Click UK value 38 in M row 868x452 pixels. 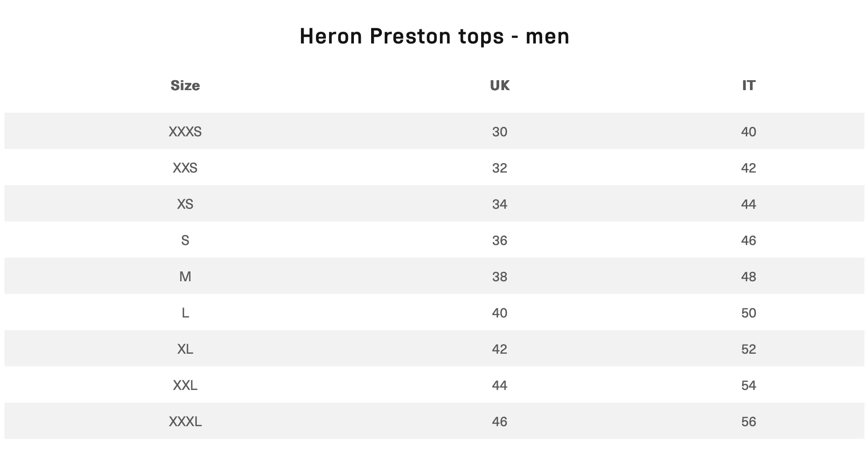500,277
